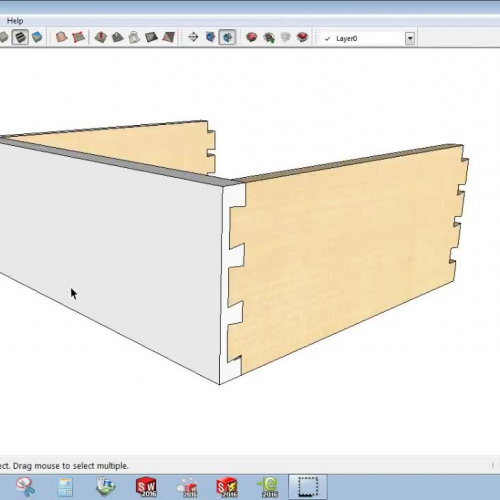
Task: Choose the Drape sandbox tool
Action: 134,37
